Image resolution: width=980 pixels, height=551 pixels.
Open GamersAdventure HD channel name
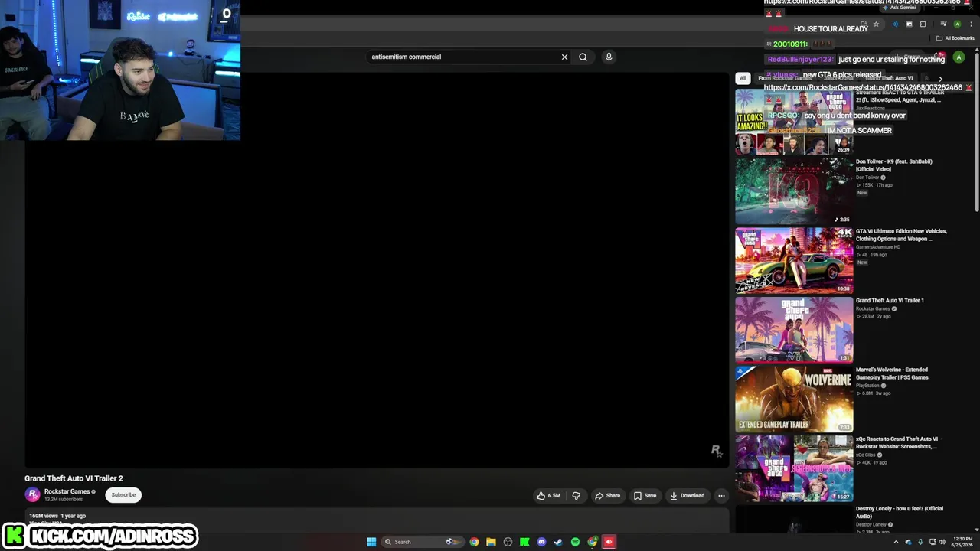click(878, 247)
